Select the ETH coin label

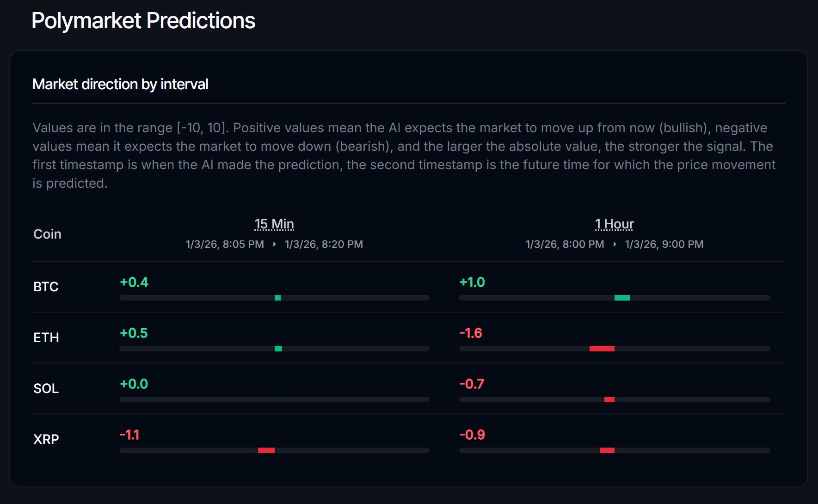tap(46, 338)
